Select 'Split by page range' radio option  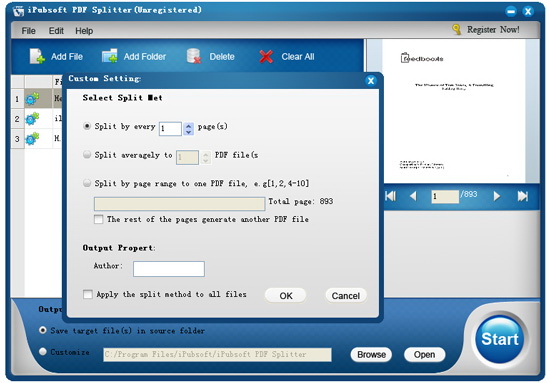tap(87, 183)
